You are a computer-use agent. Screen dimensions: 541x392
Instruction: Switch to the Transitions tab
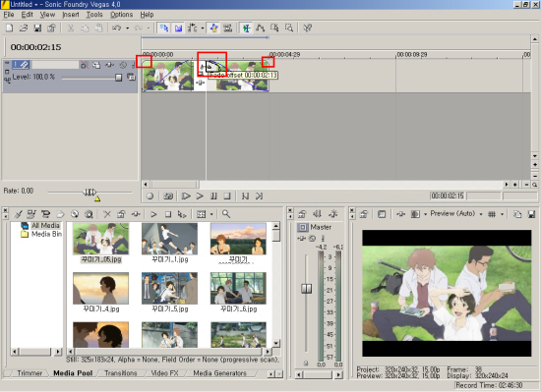[120, 373]
